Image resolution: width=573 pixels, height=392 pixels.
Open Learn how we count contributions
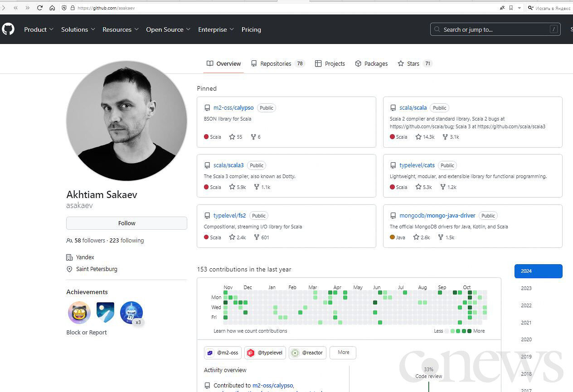pyautogui.click(x=250, y=331)
